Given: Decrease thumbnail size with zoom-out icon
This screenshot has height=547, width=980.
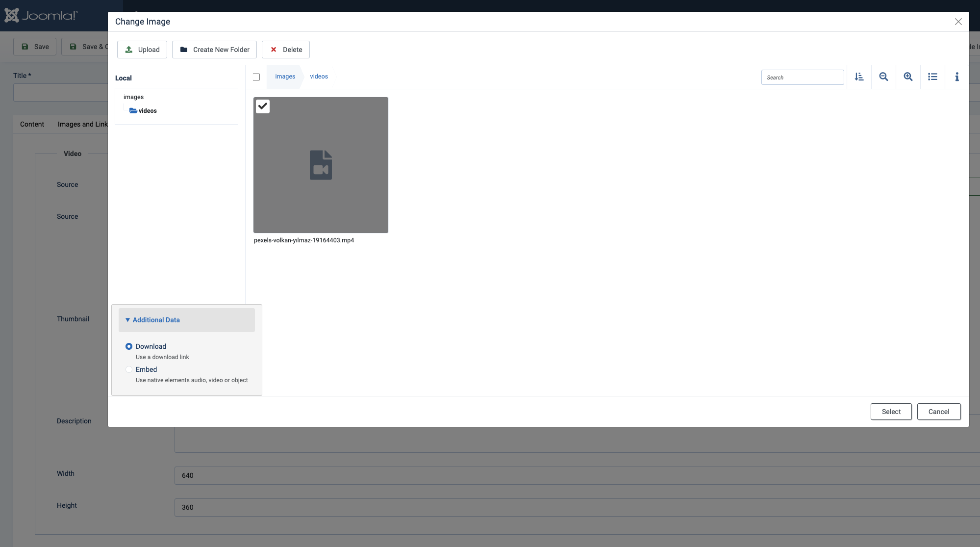Looking at the screenshot, I should click(883, 77).
